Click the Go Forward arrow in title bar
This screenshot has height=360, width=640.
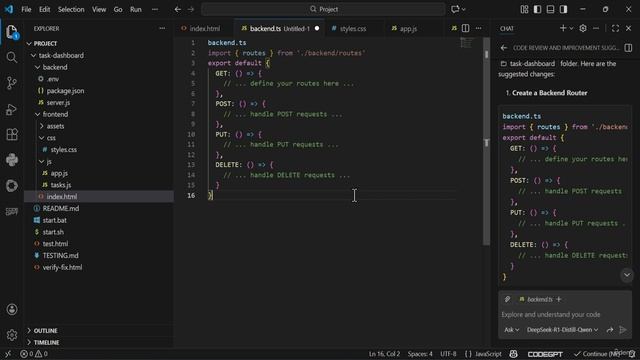point(191,9)
